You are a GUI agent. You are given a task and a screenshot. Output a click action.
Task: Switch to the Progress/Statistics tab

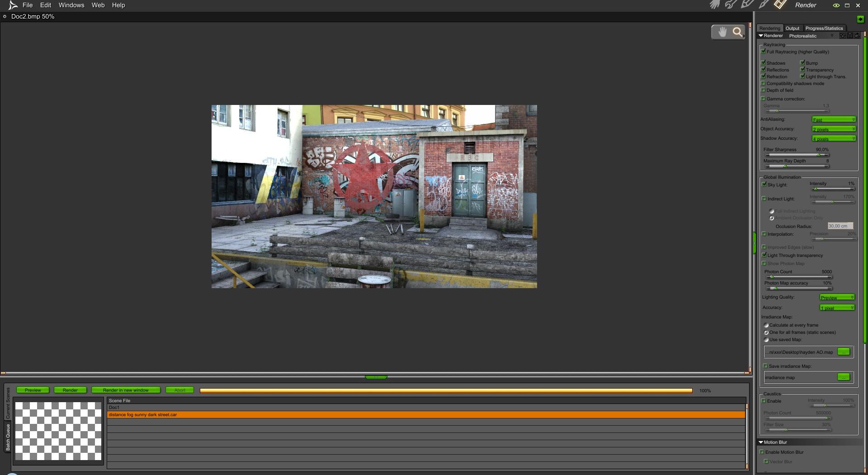824,28
